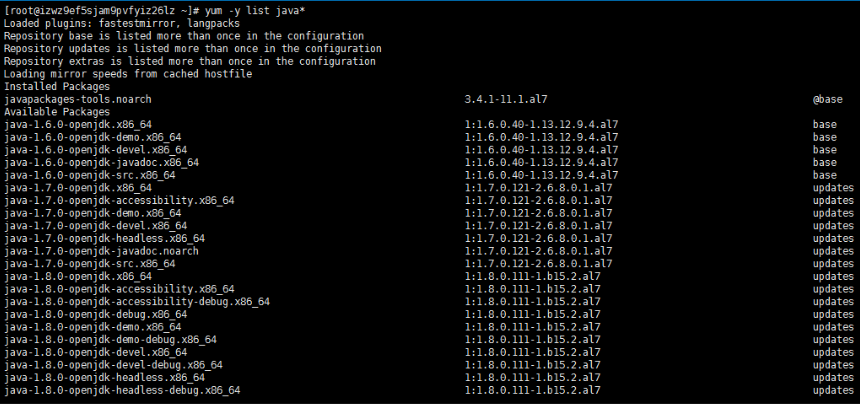Image resolution: width=860 pixels, height=404 pixels.
Task: Click java-1.8.0-openjdk-headless-debug.x86_64 entry
Action: (x=122, y=390)
